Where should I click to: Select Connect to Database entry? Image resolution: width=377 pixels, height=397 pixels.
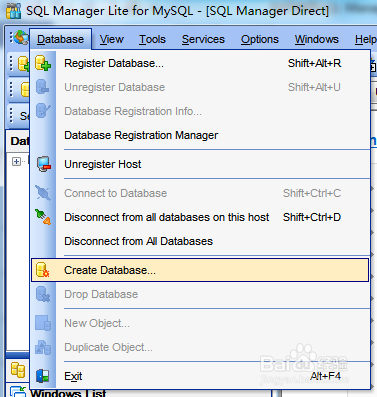[200, 193]
